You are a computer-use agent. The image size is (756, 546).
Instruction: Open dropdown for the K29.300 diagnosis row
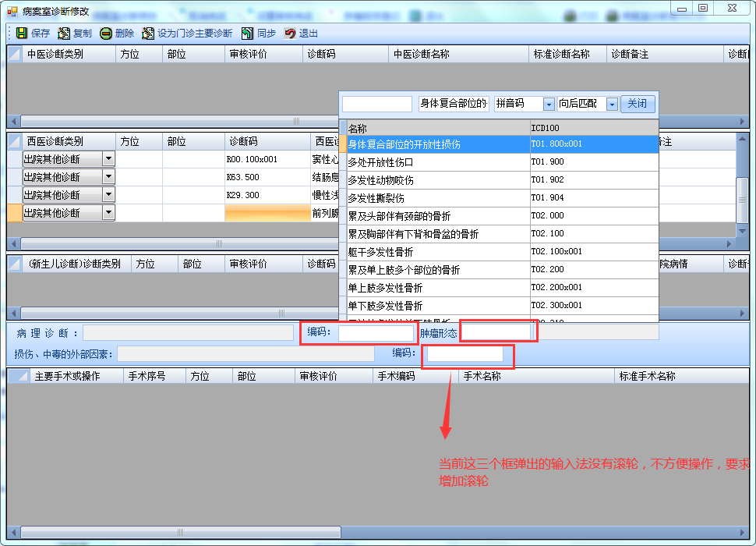tap(108, 194)
